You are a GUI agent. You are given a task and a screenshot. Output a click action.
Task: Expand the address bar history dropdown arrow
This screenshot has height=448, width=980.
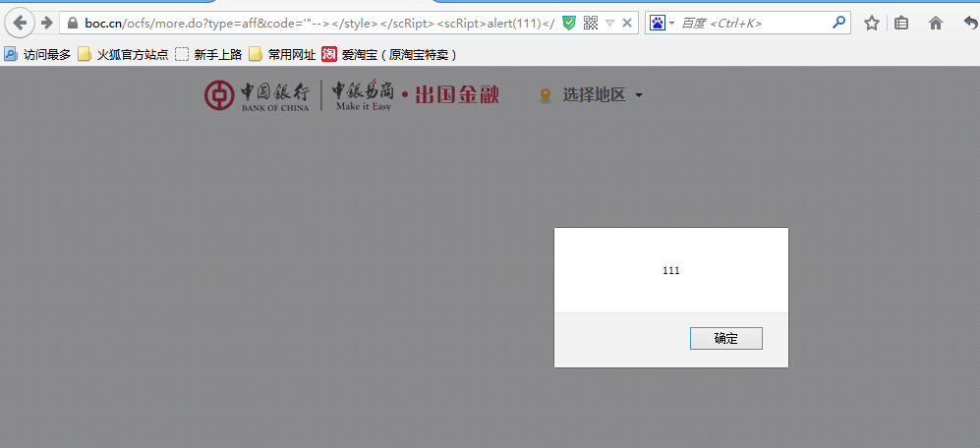point(610,24)
